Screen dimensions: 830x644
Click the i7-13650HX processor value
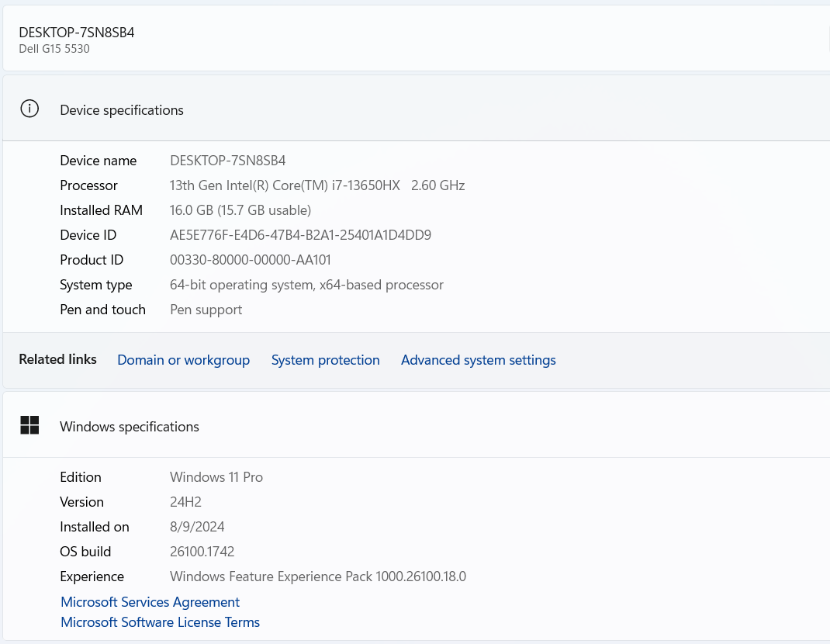pyautogui.click(x=316, y=185)
